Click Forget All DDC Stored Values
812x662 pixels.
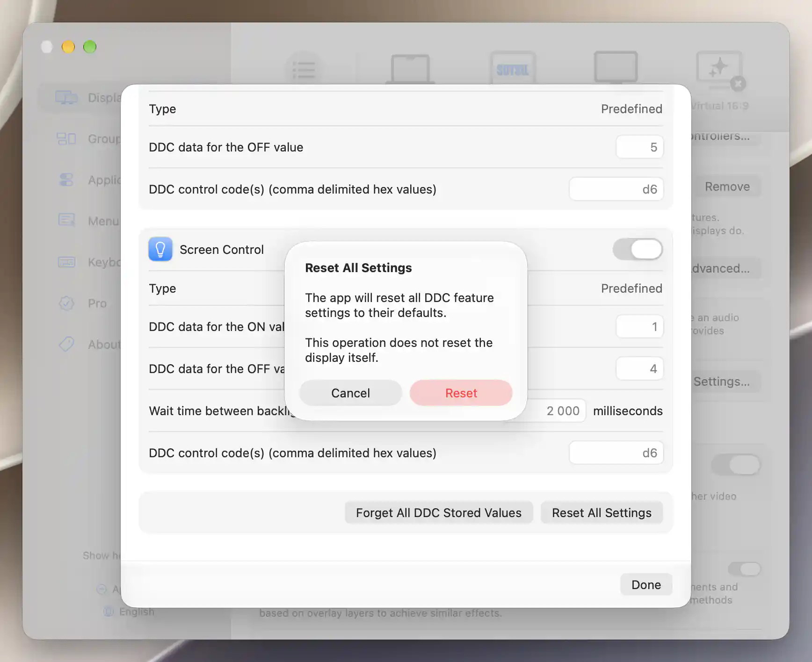tap(439, 512)
